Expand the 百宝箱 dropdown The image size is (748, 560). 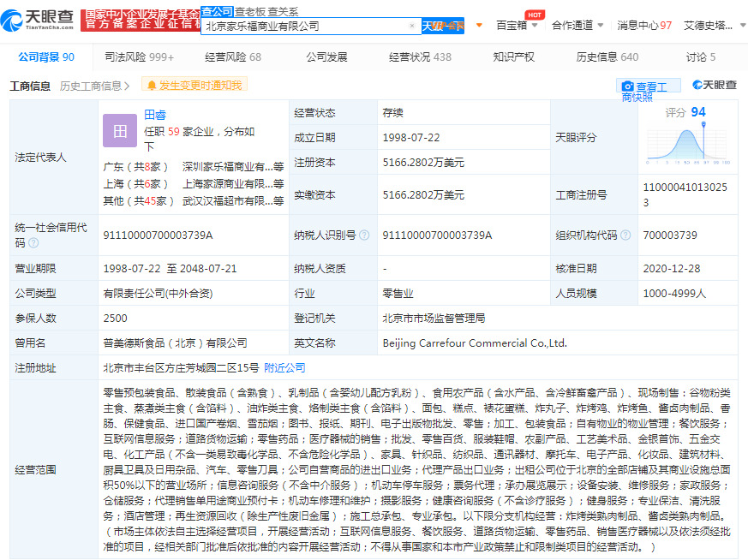[x=535, y=25]
